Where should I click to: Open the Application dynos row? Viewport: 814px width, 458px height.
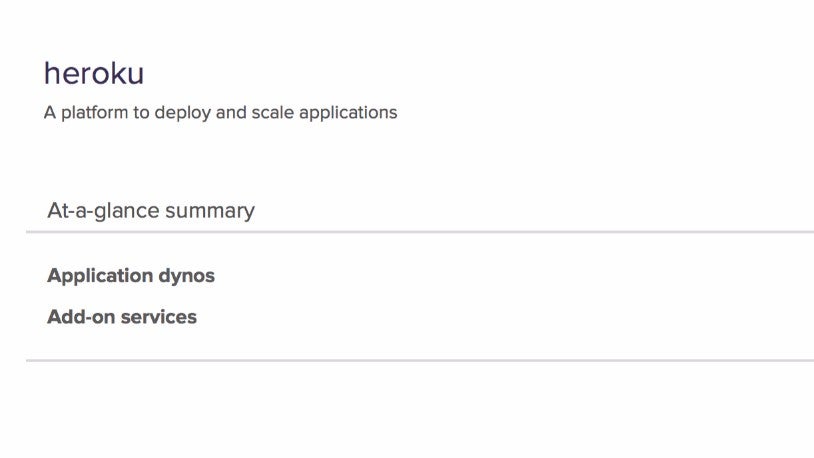click(x=131, y=276)
